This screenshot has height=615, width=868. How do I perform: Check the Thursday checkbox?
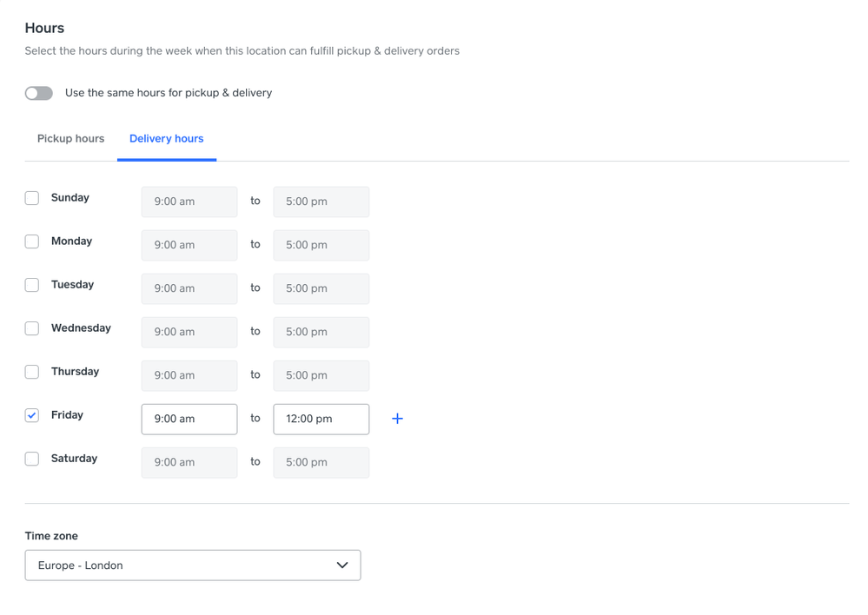coord(32,372)
